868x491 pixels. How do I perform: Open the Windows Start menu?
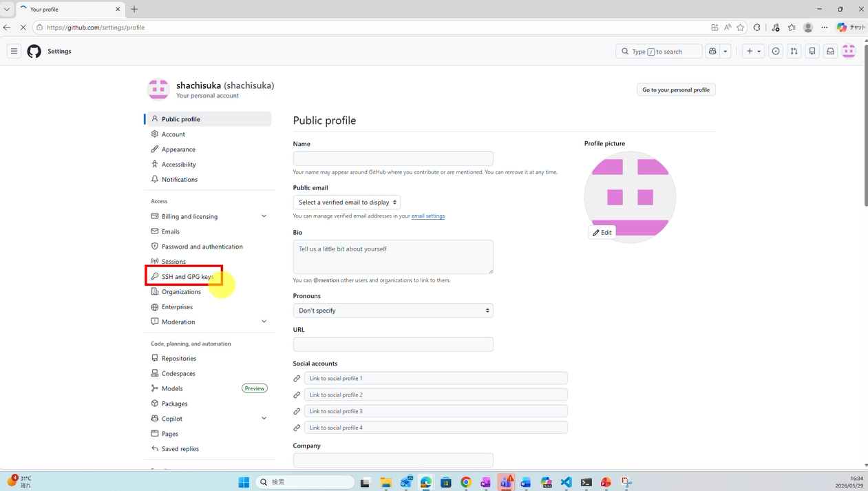pos(244,482)
